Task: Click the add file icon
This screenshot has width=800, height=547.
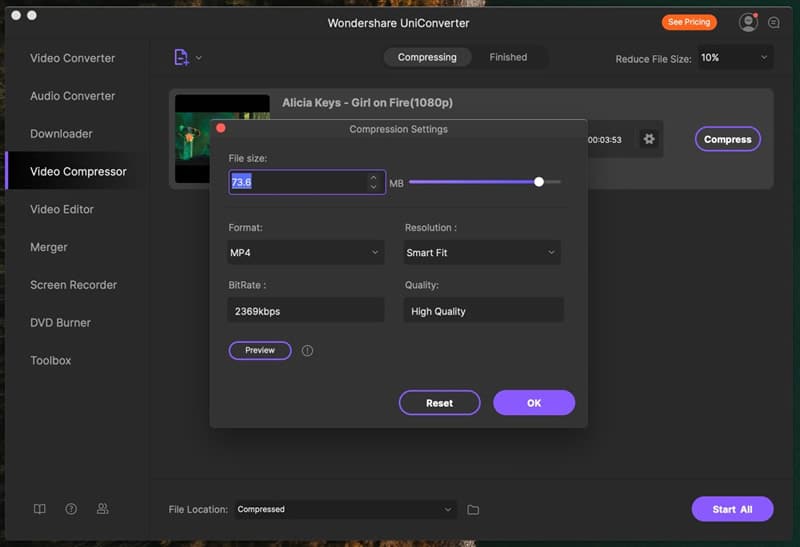Action: pos(181,57)
